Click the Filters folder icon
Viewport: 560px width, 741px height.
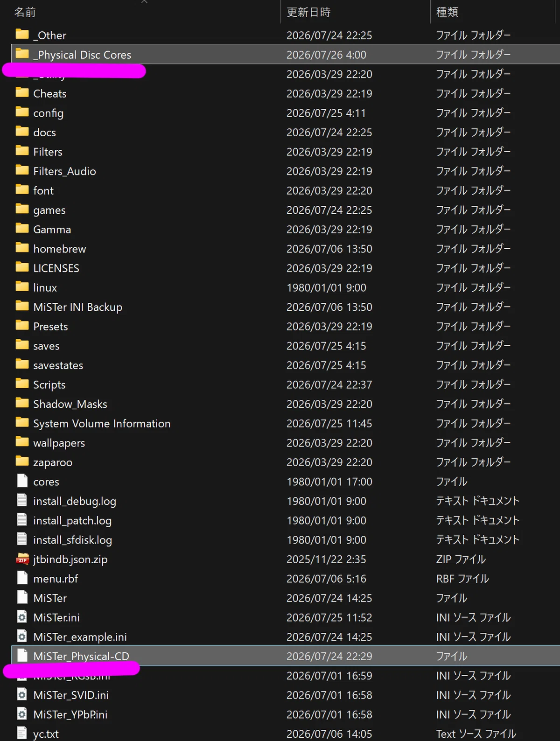[22, 151]
